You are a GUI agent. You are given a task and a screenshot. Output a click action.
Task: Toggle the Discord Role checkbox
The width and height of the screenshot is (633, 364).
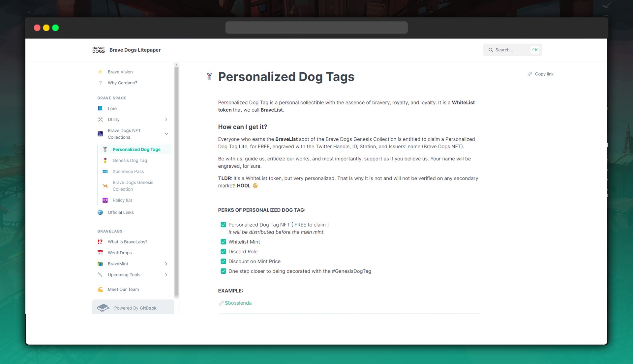[x=223, y=252]
